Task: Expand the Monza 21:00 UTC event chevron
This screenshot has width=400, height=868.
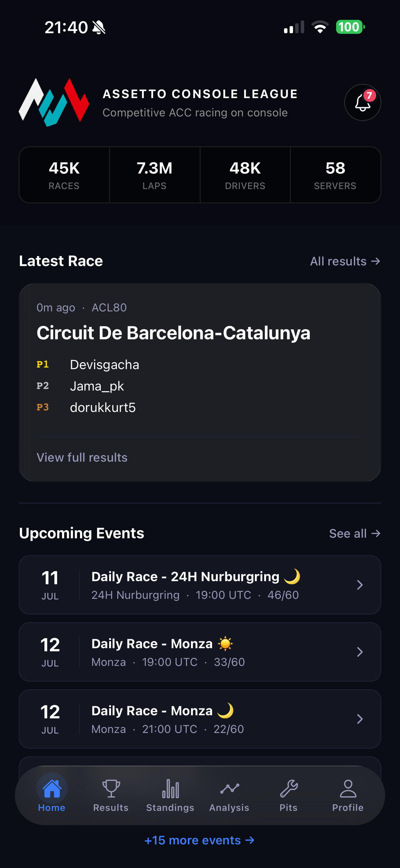Action: point(360,719)
